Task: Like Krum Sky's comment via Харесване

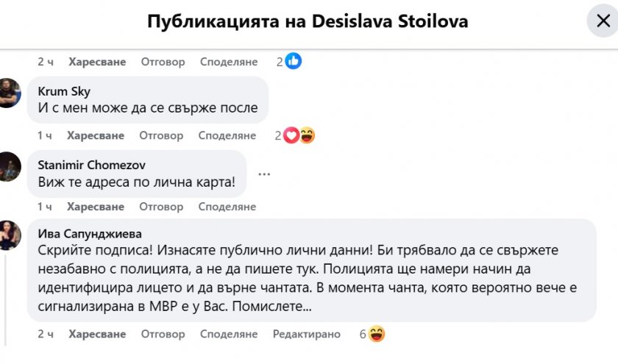Action: pyautogui.click(x=96, y=135)
